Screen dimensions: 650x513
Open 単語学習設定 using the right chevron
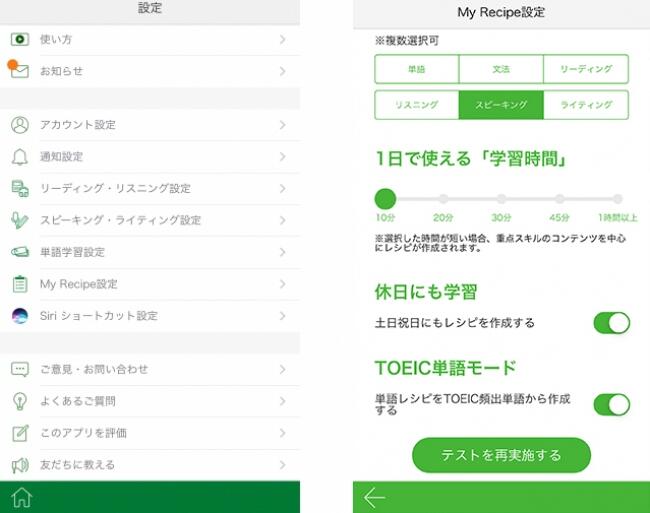click(x=283, y=252)
